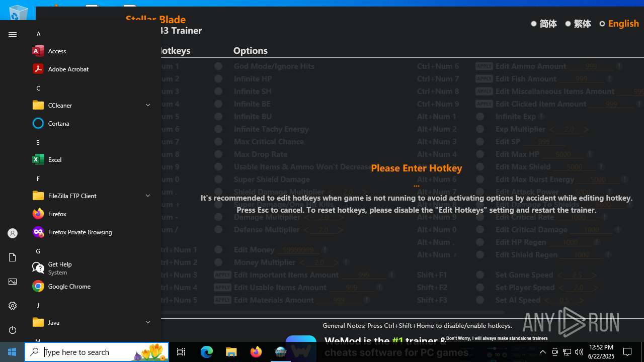This screenshot has height=362, width=644.
Task: Jump to letter C app group
Action: click(38, 88)
